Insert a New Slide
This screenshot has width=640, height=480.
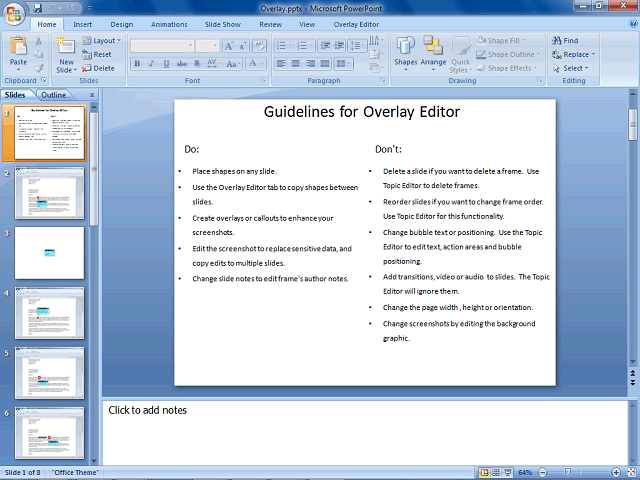click(x=66, y=55)
